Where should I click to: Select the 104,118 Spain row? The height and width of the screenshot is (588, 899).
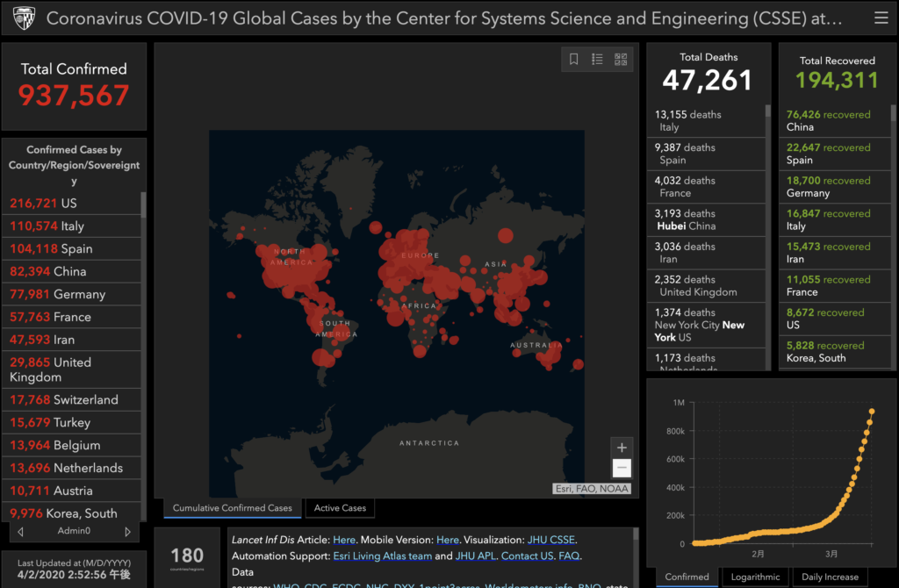(72, 248)
